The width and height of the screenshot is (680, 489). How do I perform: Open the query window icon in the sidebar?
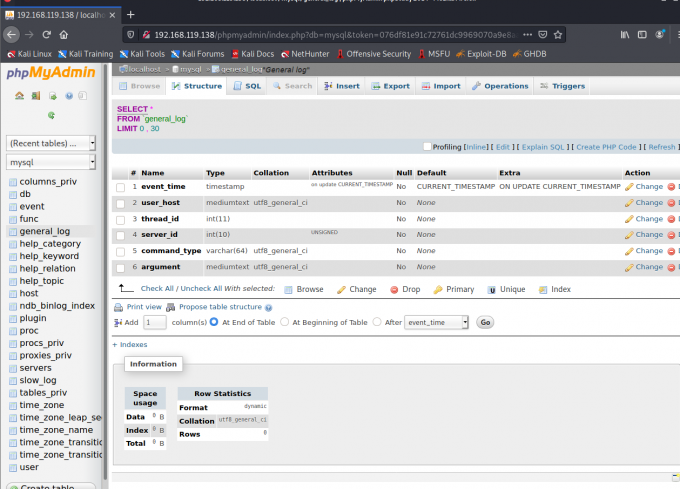click(x=52, y=96)
